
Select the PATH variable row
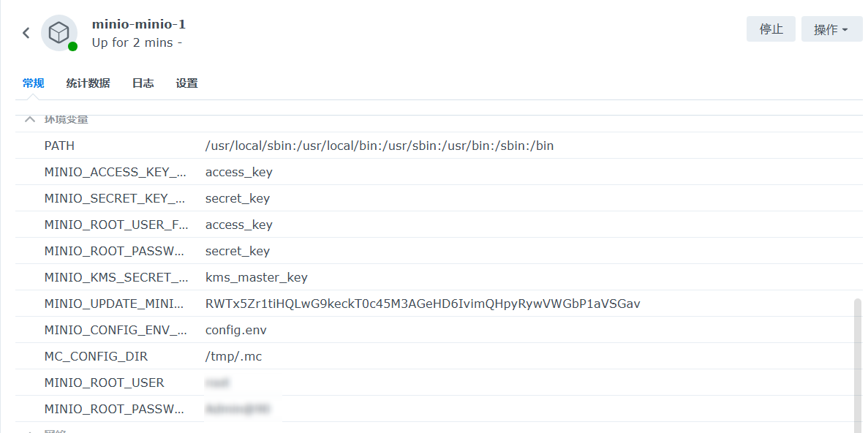tap(439, 146)
